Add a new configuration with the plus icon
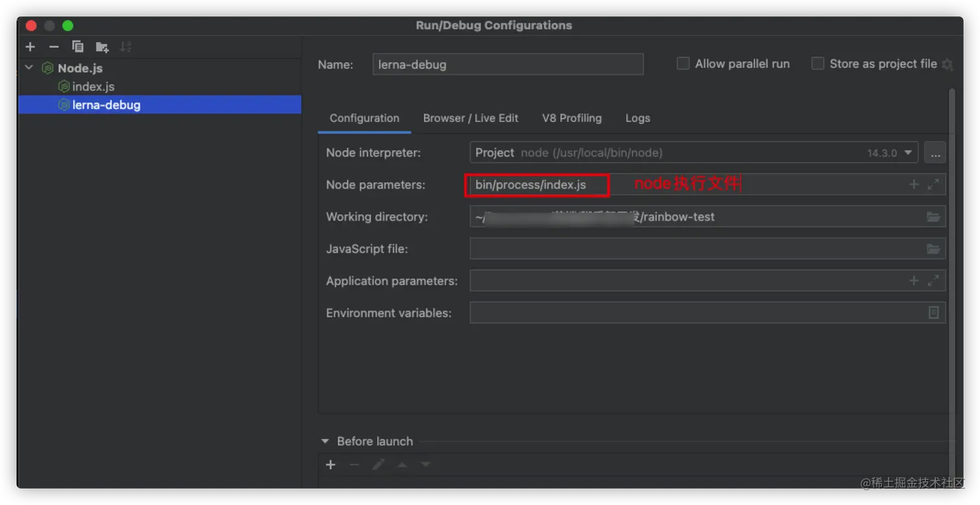Viewport: 980px width, 505px height. (30, 47)
